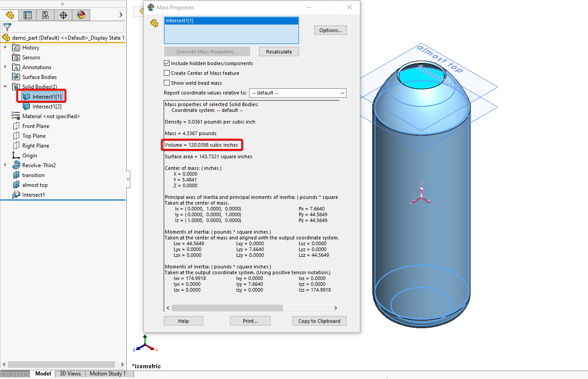Image resolution: width=588 pixels, height=379 pixels.
Task: Click the Print... button
Action: pyautogui.click(x=250, y=321)
